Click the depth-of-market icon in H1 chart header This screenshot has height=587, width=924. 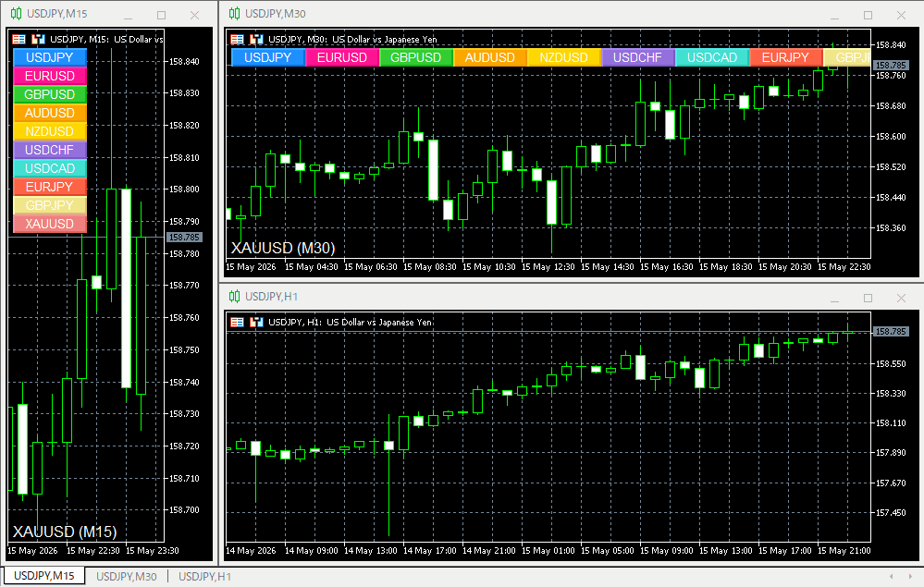(x=256, y=322)
